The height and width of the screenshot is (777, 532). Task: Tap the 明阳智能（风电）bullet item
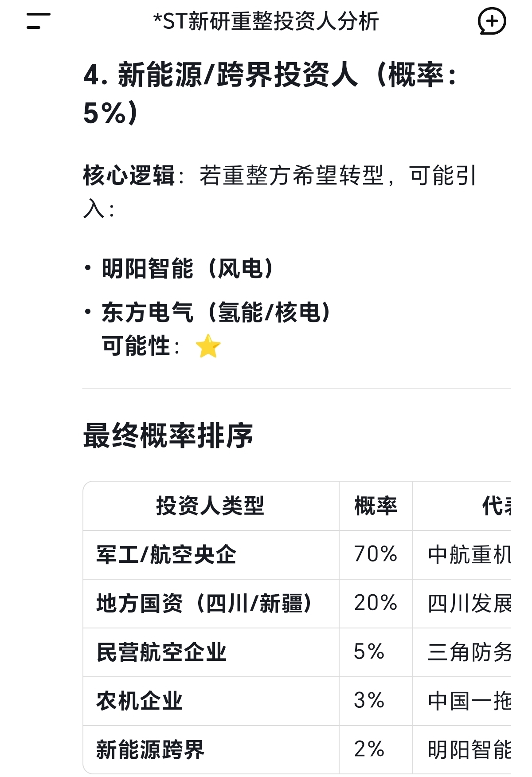pyautogui.click(x=188, y=268)
